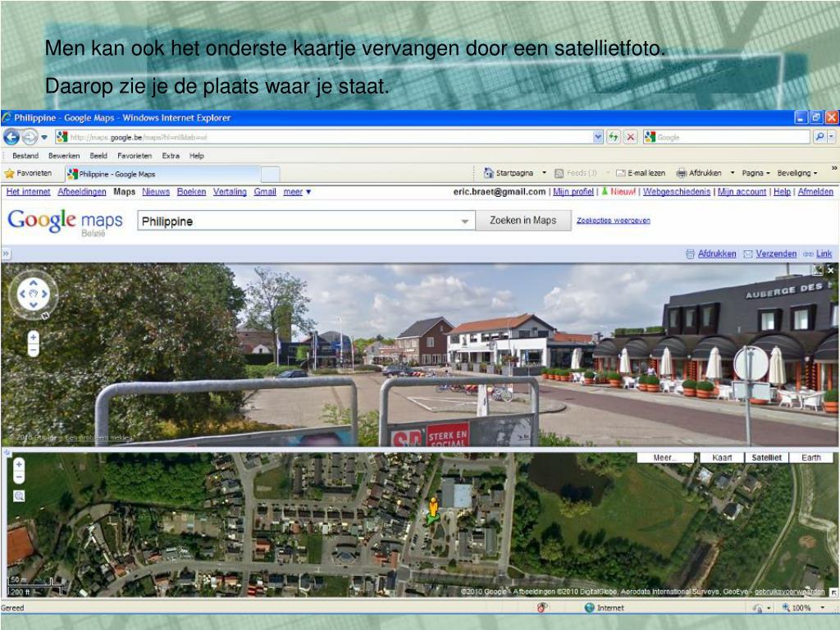Click the Webgeschiedenis link
The image size is (840, 630).
[677, 192]
